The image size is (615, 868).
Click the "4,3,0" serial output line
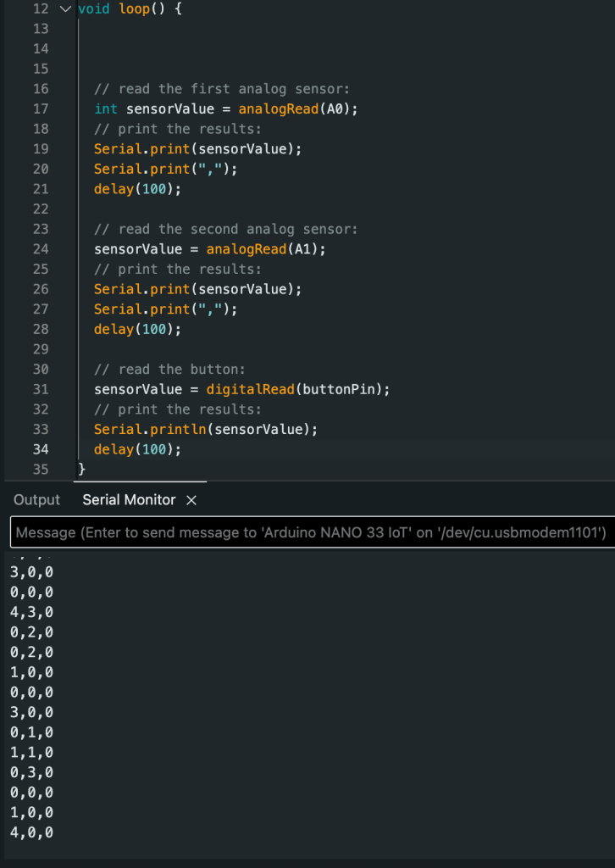click(31, 612)
